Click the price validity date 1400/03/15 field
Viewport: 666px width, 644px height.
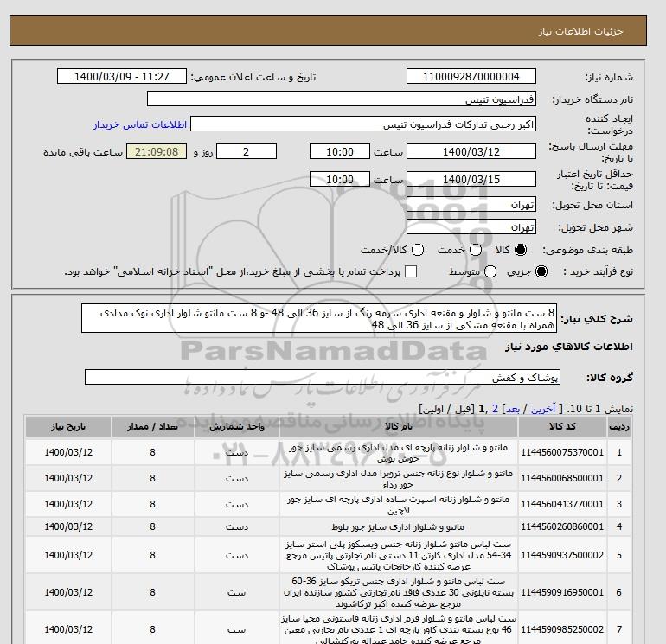[x=471, y=179]
